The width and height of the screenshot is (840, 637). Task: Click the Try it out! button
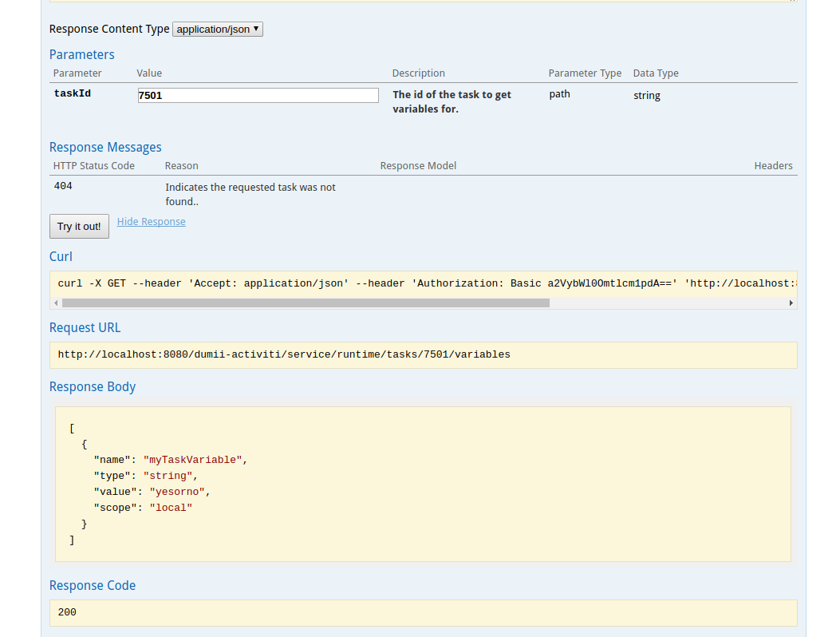79,226
